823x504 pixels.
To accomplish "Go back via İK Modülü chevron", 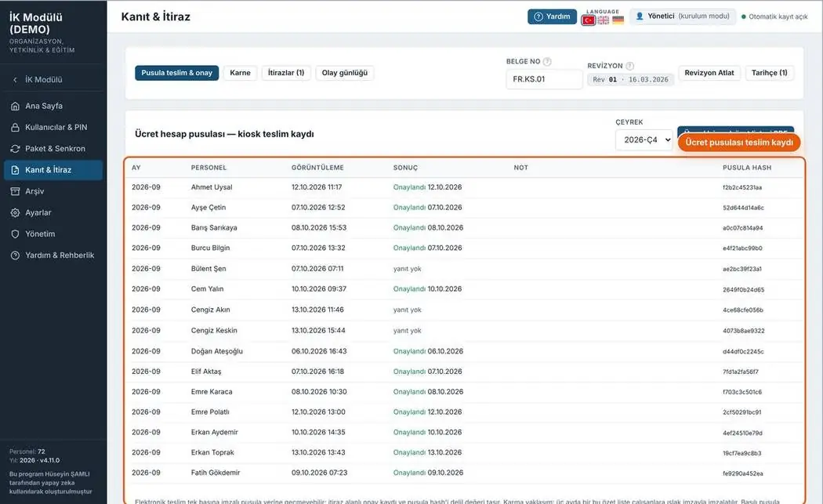I will click(15, 80).
